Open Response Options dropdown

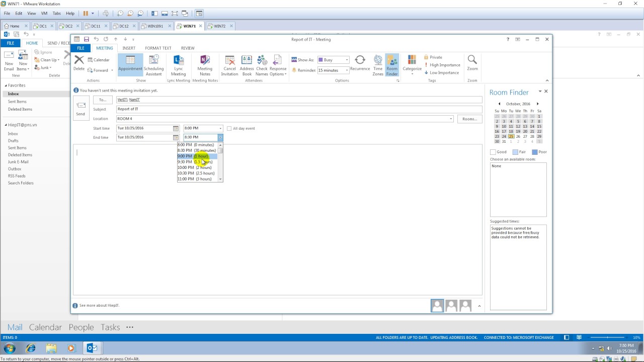pyautogui.click(x=278, y=65)
